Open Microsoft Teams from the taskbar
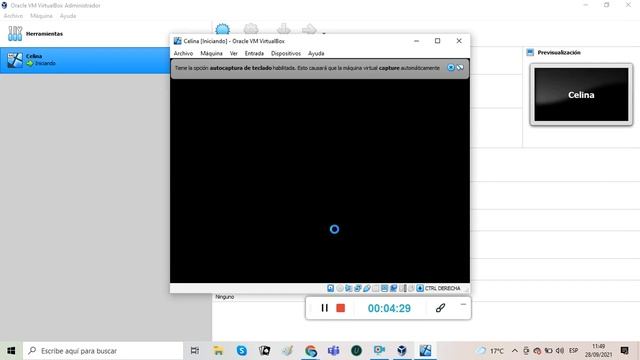Viewport: 640px width, 360px height. 333,351
